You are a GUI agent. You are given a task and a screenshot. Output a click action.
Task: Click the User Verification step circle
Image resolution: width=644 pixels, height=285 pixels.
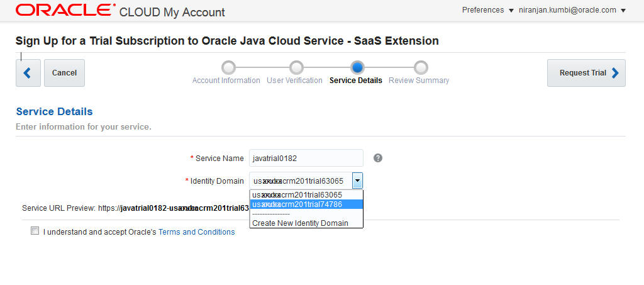click(x=296, y=67)
